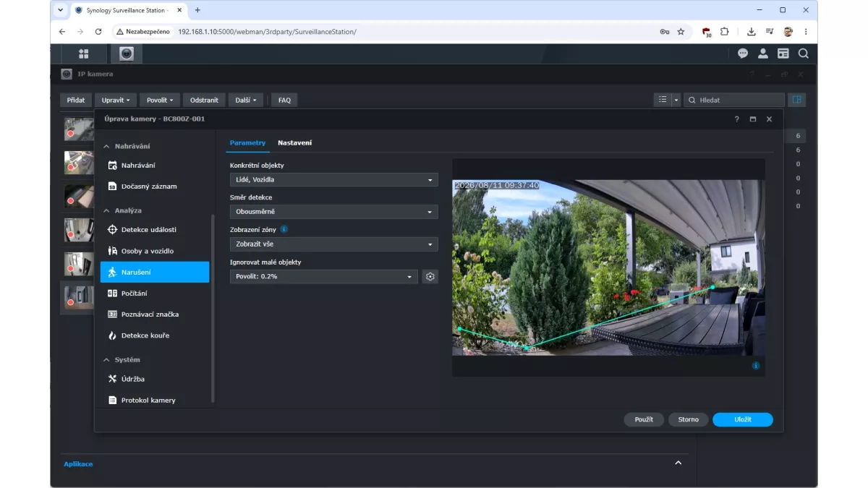868x488 pixels.
Task: Open the Zobrazení zóny dropdown
Action: 333,244
